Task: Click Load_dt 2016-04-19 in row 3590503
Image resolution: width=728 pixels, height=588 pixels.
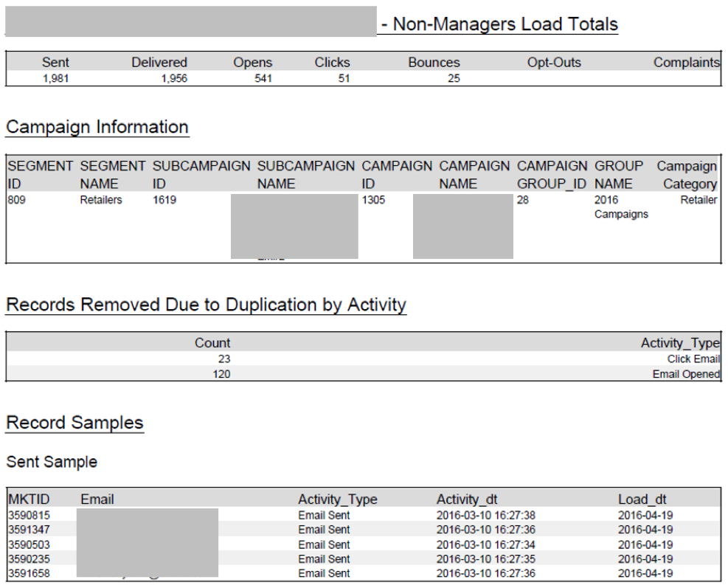Action: [645, 544]
